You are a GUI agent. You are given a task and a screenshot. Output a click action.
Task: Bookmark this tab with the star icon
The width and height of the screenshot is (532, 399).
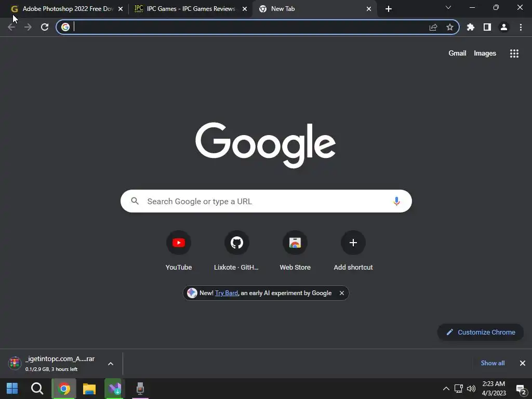point(450,27)
